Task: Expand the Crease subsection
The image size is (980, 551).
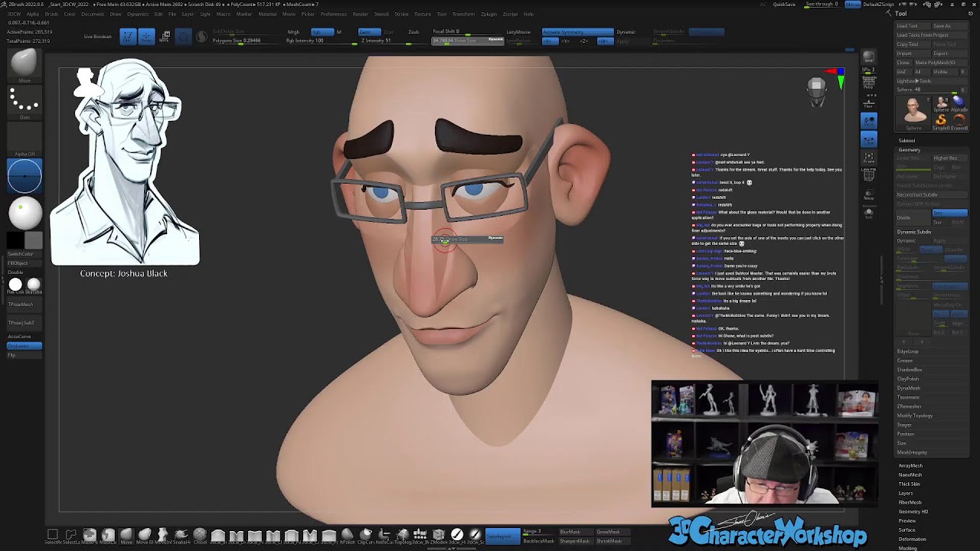Action: [x=905, y=360]
